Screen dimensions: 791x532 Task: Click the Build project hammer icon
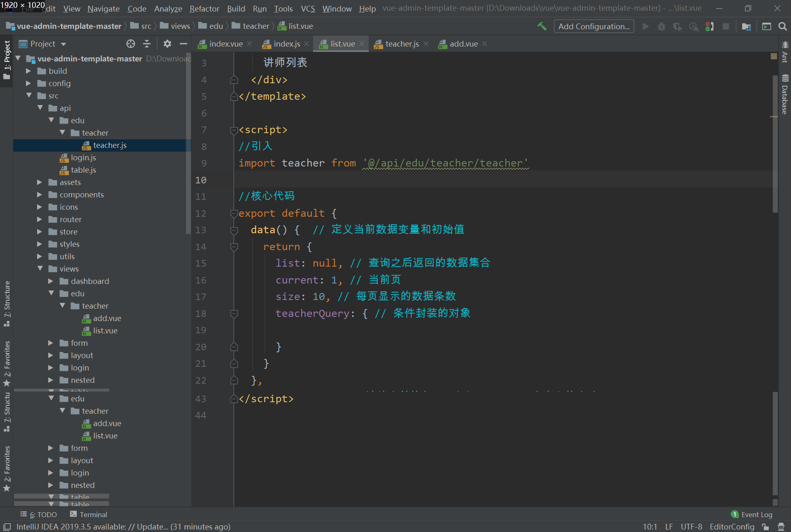(542, 26)
